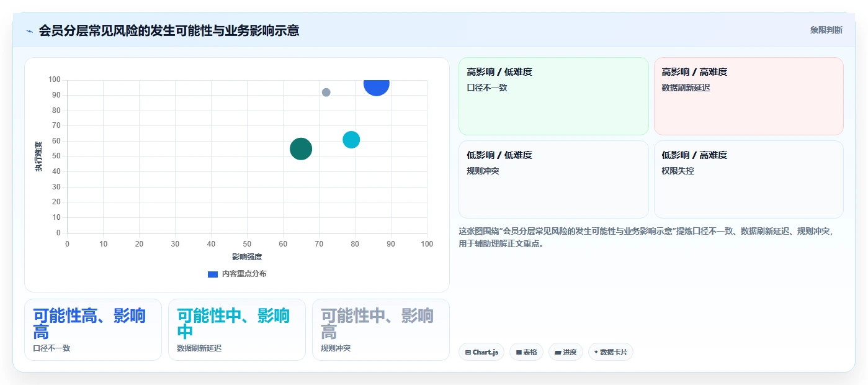
Task: Click 权限失控 text in quadrant card
Action: click(678, 171)
